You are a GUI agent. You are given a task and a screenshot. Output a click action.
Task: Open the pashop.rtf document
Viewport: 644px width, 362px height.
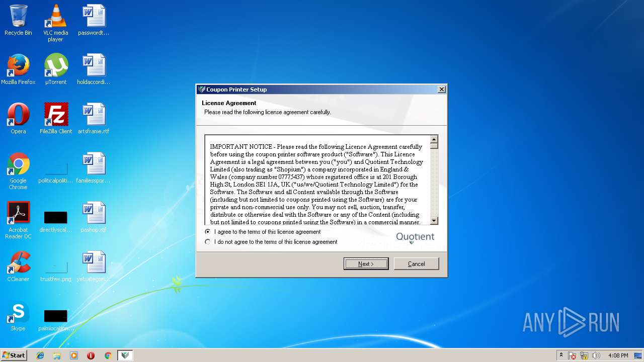click(x=94, y=217)
